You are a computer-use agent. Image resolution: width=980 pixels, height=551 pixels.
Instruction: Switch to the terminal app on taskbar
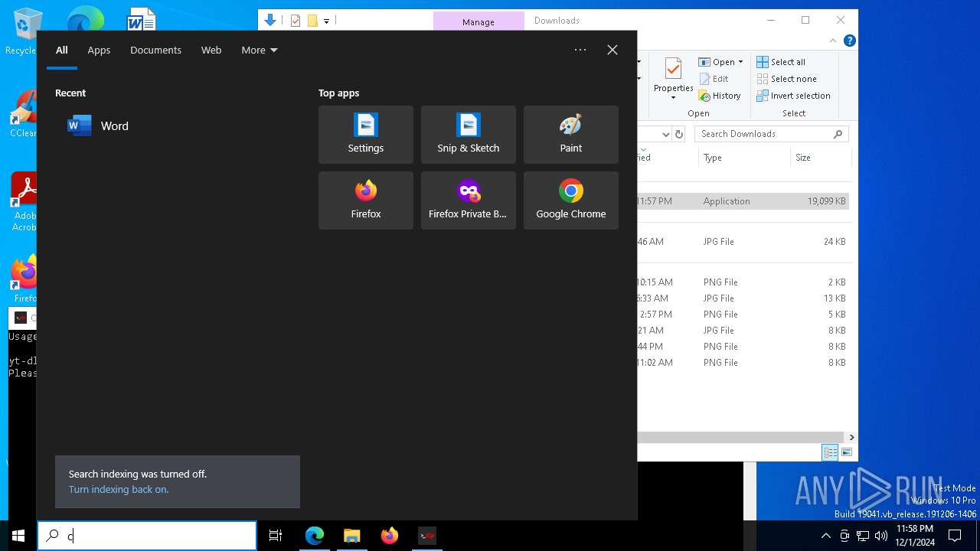click(427, 536)
